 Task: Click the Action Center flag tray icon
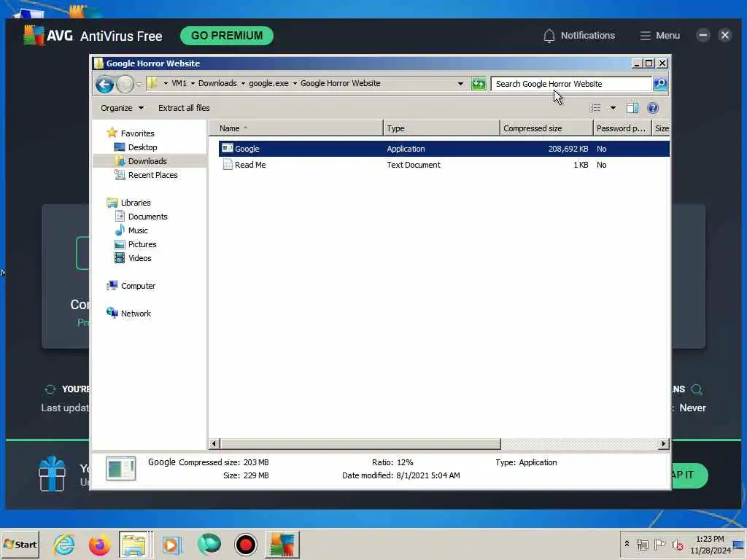click(659, 544)
